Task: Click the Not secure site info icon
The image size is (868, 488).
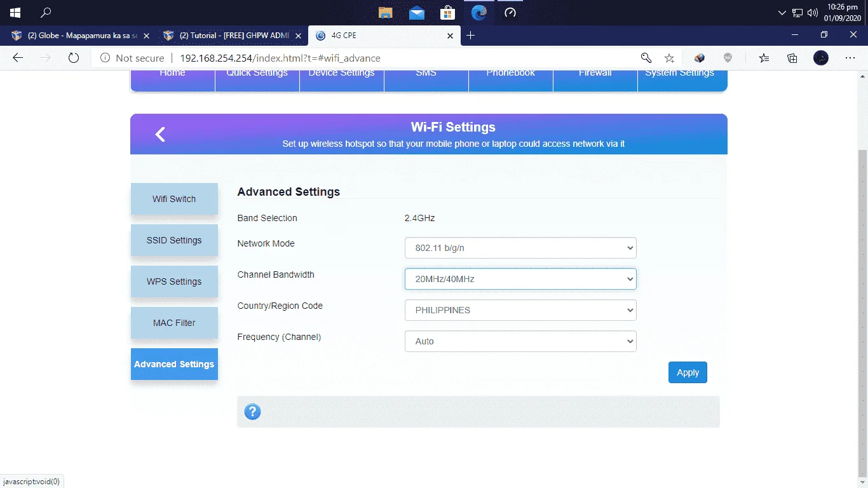Action: click(105, 58)
